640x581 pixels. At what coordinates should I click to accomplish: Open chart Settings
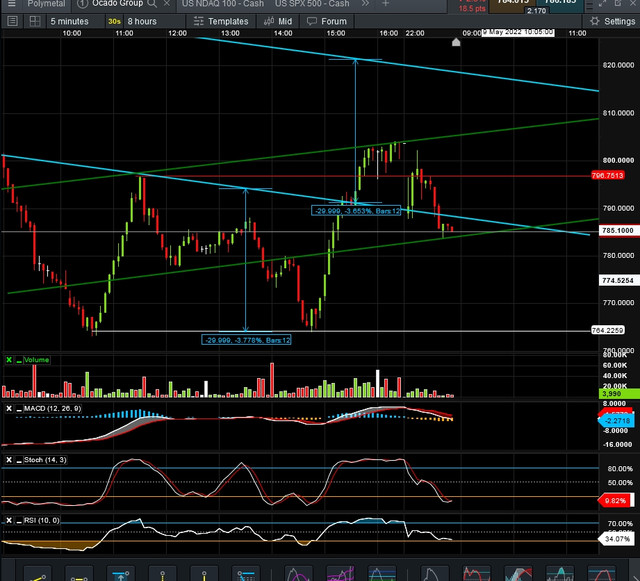612,21
